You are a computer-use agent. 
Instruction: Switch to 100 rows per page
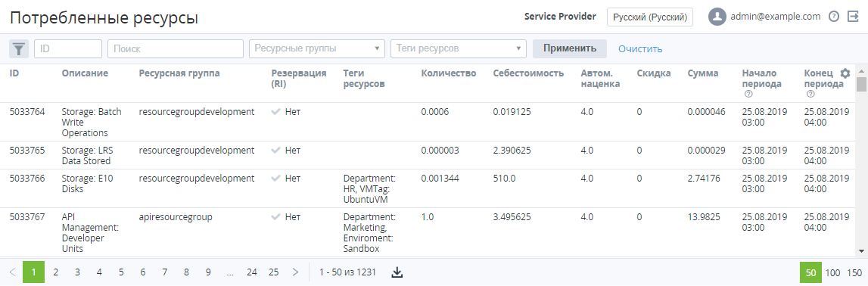coord(832,272)
